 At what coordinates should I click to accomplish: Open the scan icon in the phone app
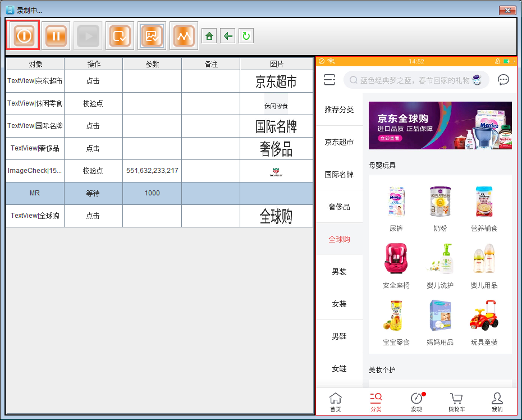(329, 80)
